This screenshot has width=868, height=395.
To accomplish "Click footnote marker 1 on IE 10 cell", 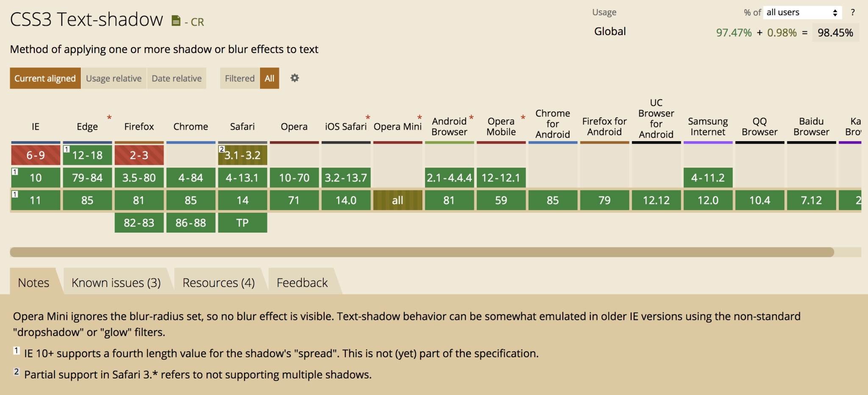I will (x=15, y=171).
